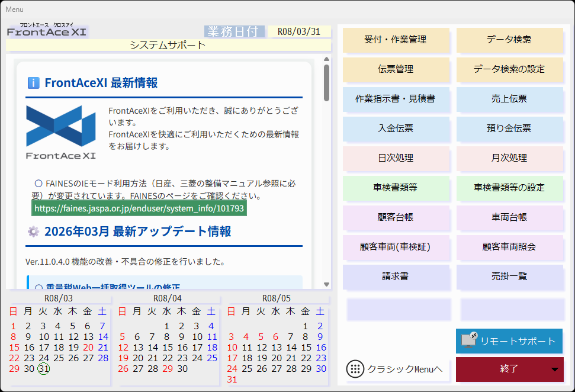Click the scrollbar up arrow in news panel

coord(326,59)
